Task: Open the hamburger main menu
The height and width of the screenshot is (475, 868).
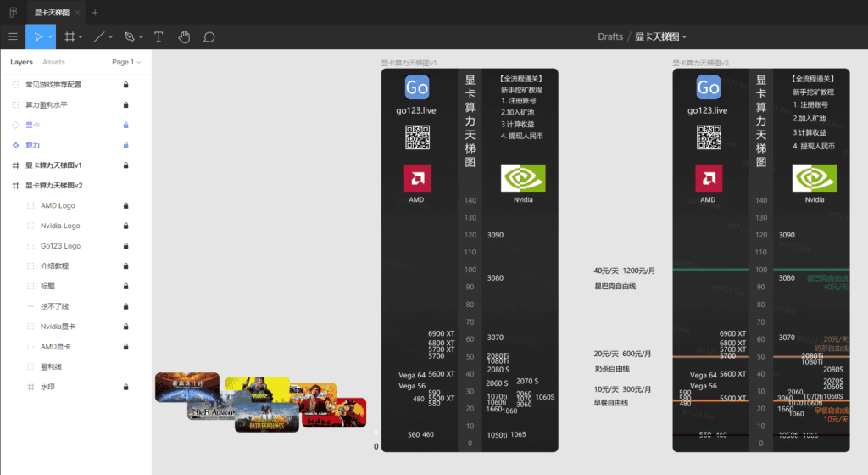Action: (x=13, y=37)
